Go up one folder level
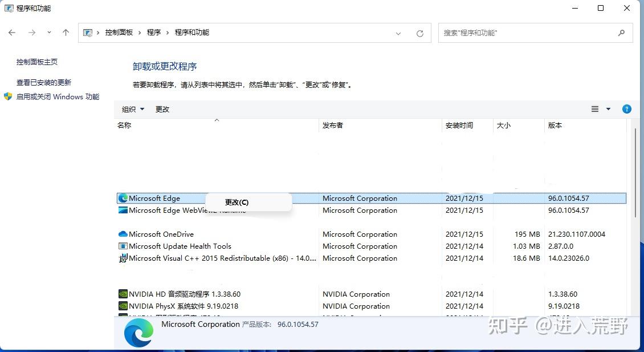644x352 pixels. click(66, 33)
